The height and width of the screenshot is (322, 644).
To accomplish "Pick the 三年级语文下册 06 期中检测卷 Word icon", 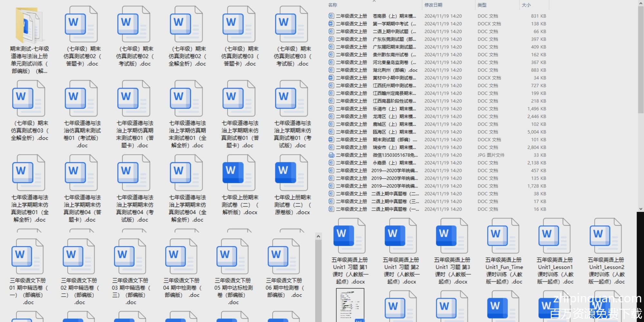I will [284, 257].
